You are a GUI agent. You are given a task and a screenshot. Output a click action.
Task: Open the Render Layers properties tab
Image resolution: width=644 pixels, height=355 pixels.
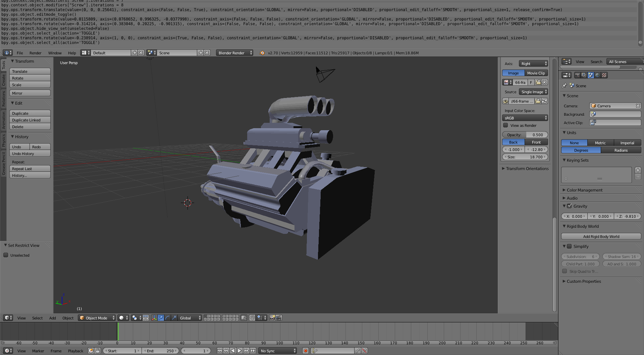584,75
